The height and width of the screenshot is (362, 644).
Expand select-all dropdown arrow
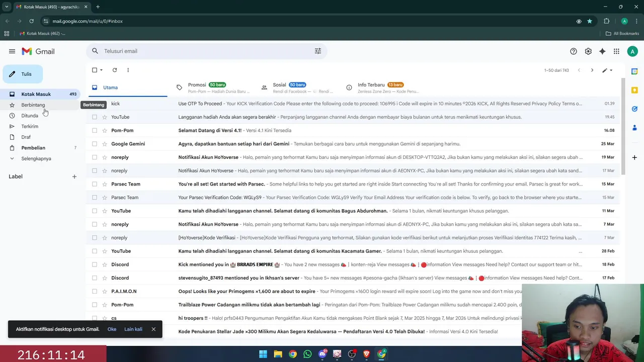click(x=101, y=70)
